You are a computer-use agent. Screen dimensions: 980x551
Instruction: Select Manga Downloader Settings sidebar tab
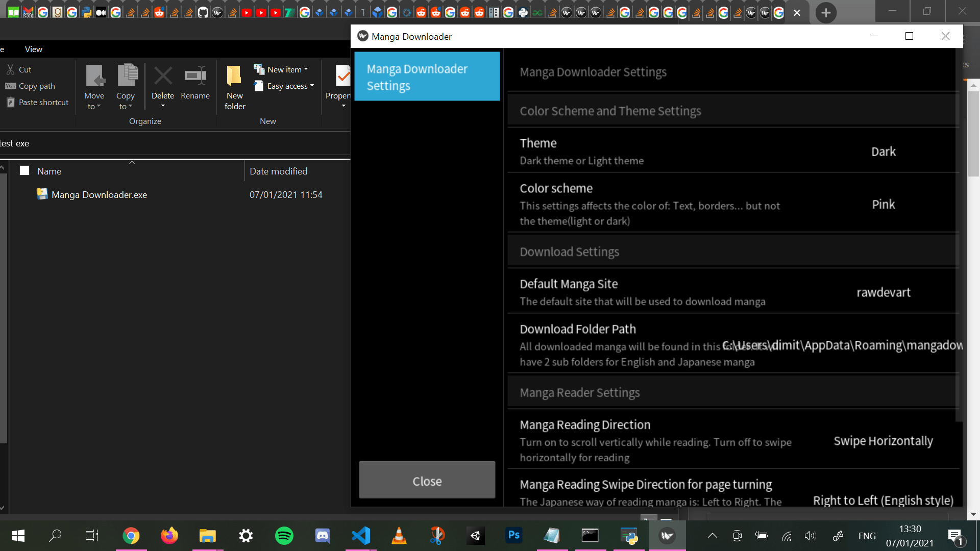click(x=427, y=77)
